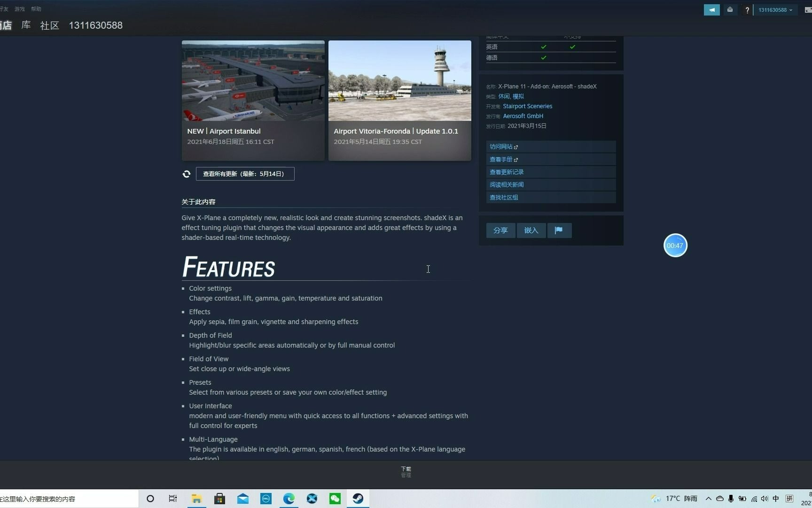812x508 pixels.
Task: Open Dell app from the taskbar
Action: point(266,499)
